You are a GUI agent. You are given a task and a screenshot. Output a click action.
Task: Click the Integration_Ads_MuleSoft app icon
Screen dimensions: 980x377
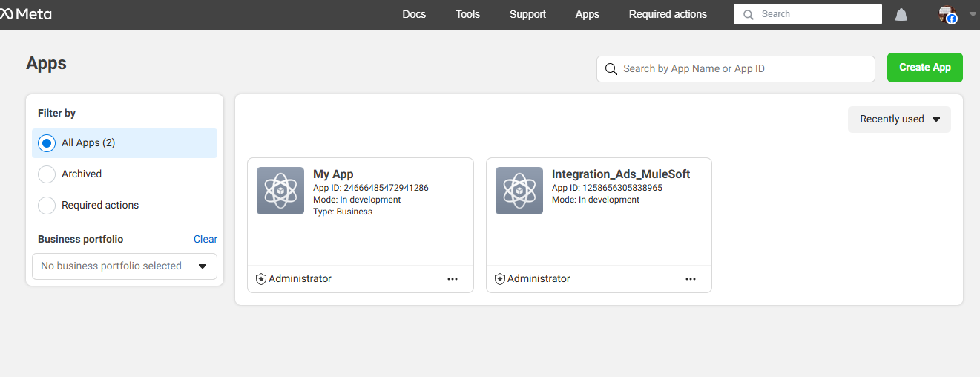(x=519, y=191)
